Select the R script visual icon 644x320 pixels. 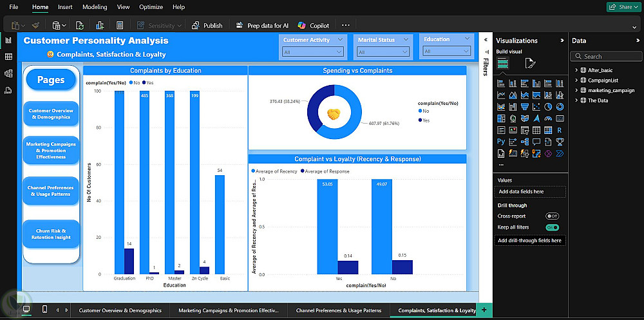560,130
